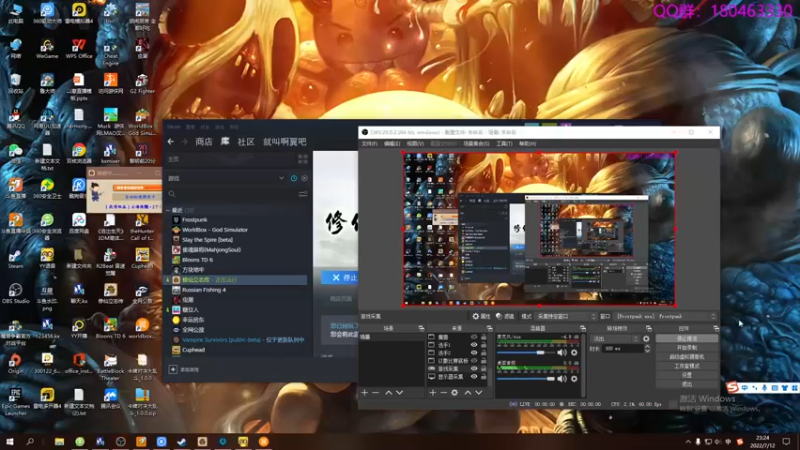Open OBS Studio desktop shortcut
Viewport: 800px width, 450px height.
point(15,294)
